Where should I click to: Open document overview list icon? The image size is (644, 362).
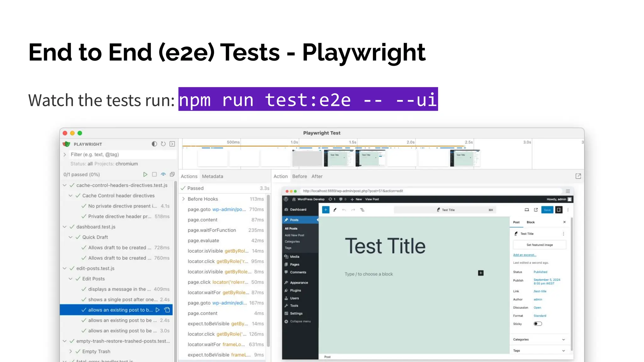click(x=362, y=210)
